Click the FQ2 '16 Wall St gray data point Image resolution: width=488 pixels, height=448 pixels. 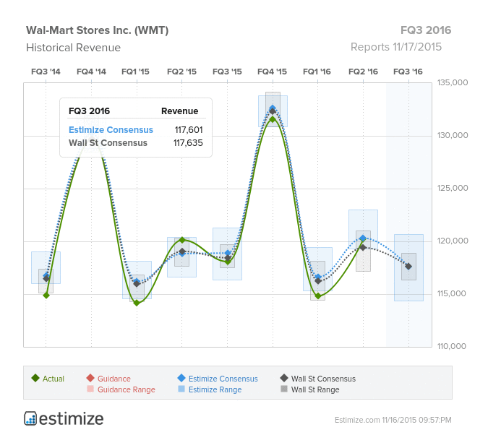[363, 247]
